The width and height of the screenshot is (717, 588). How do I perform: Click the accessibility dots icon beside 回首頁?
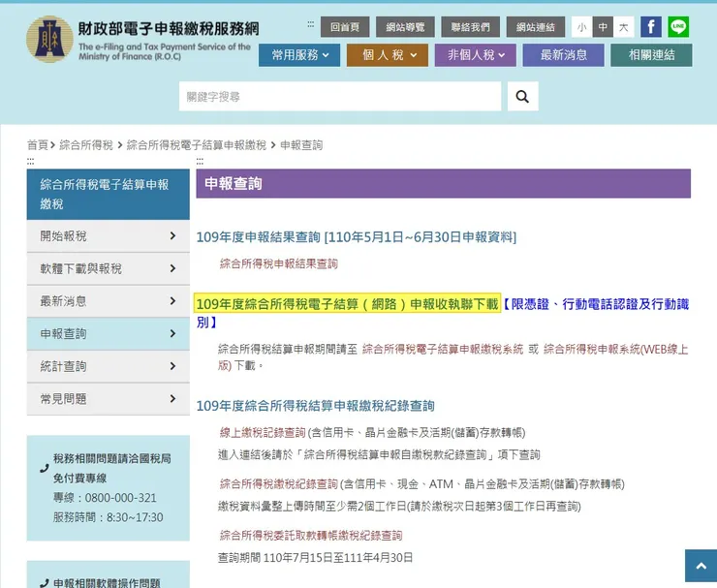pos(310,24)
